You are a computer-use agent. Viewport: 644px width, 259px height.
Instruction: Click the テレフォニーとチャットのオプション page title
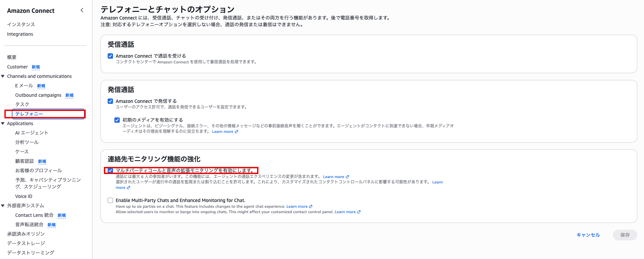[167, 9]
